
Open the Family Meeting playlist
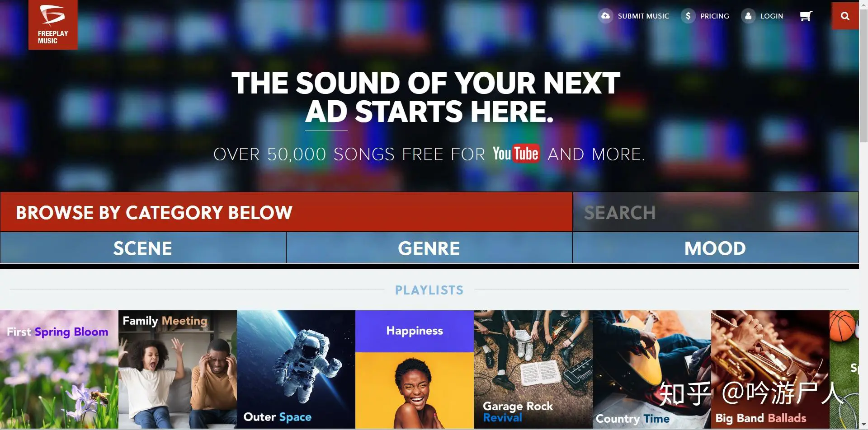[x=178, y=369]
